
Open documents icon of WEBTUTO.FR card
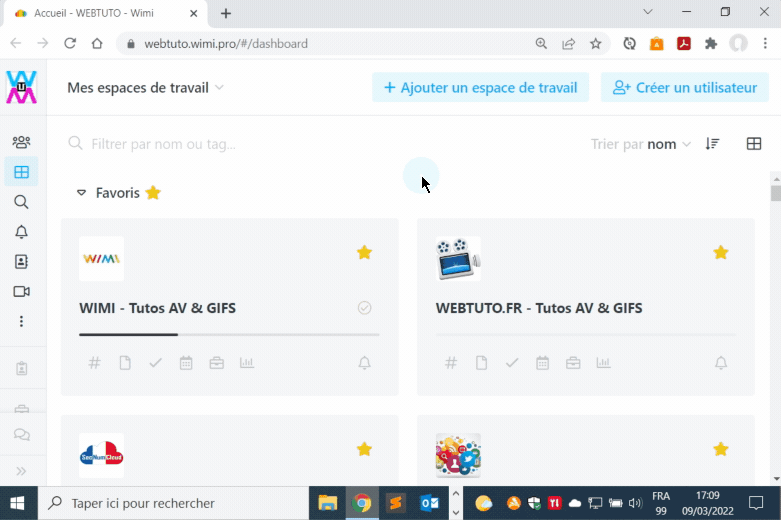tap(482, 363)
